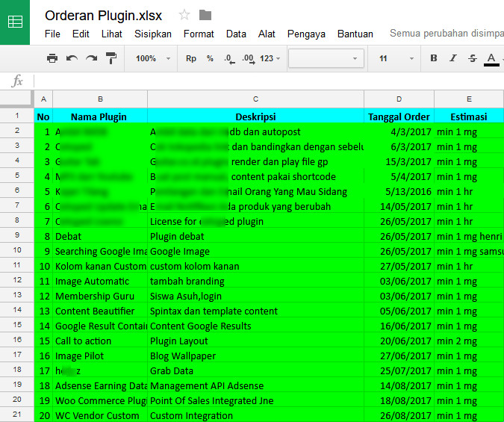
Task: Select the min 2 mg cell
Action: pos(469,341)
